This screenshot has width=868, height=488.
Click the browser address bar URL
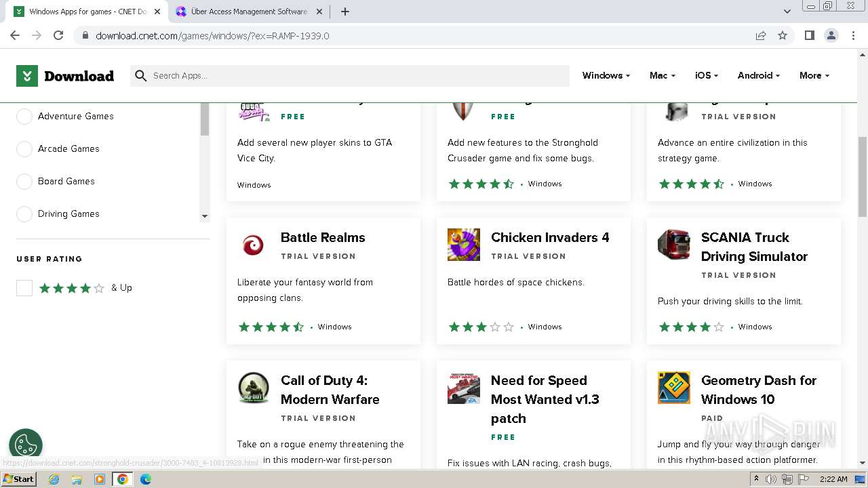212,36
